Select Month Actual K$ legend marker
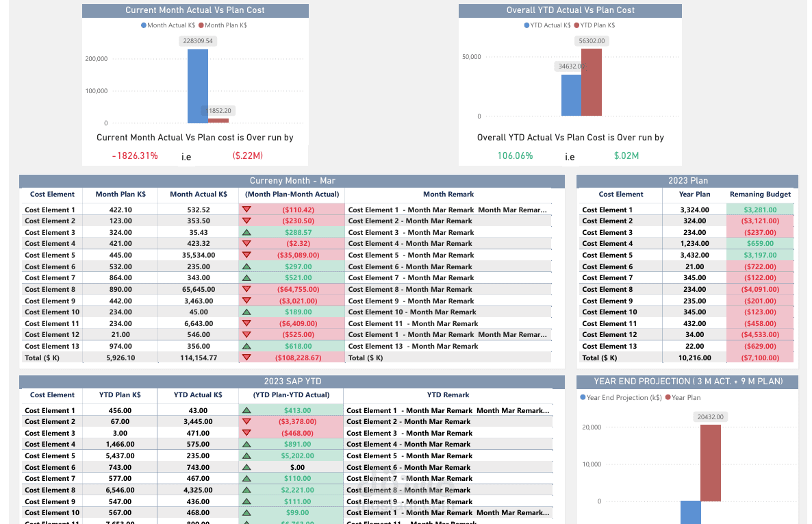The image size is (812, 524). tap(144, 25)
